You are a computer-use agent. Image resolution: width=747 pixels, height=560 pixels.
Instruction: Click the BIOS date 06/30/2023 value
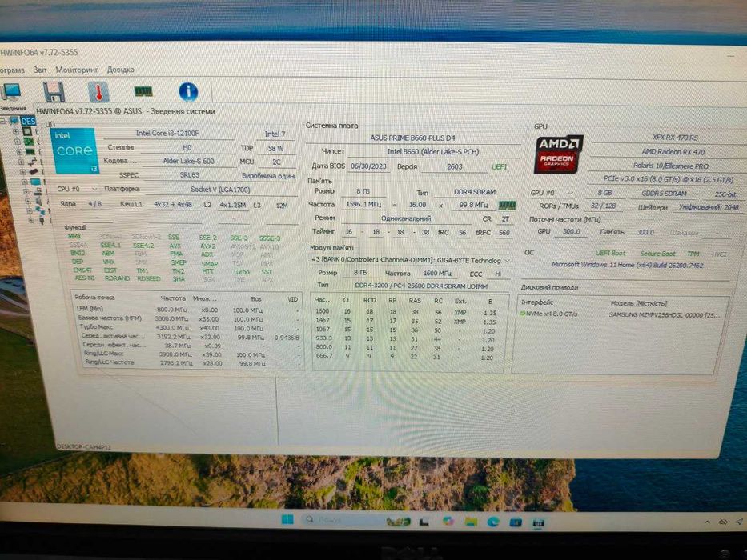pyautogui.click(x=369, y=166)
